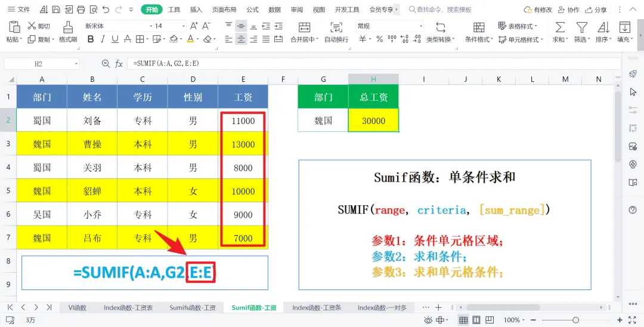Click the increase decimal places icon
Viewport: 644px width, 327px height.
[404, 39]
